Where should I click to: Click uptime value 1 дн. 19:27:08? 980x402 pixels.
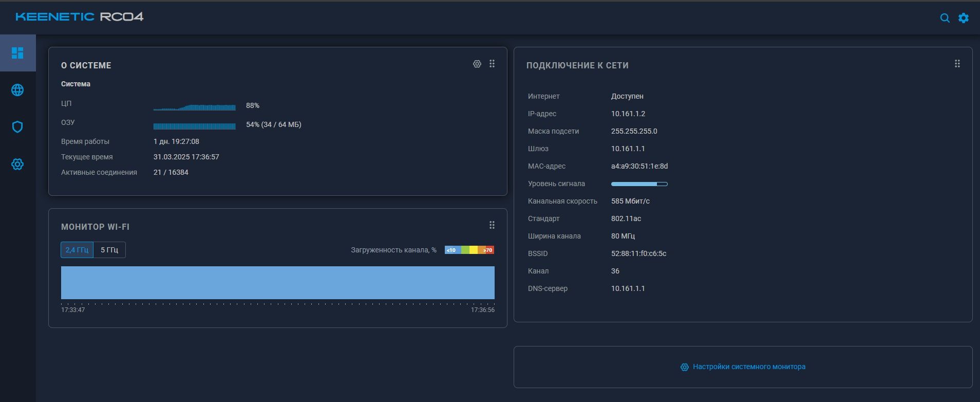tap(176, 141)
